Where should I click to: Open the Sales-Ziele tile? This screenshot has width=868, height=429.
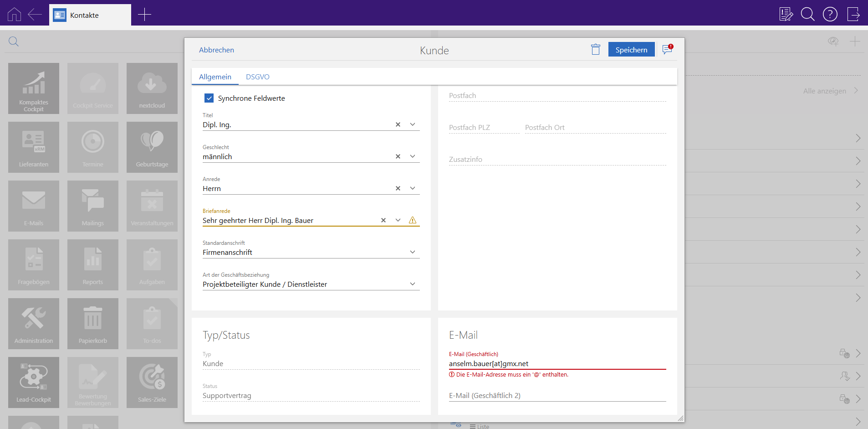pyautogui.click(x=152, y=382)
